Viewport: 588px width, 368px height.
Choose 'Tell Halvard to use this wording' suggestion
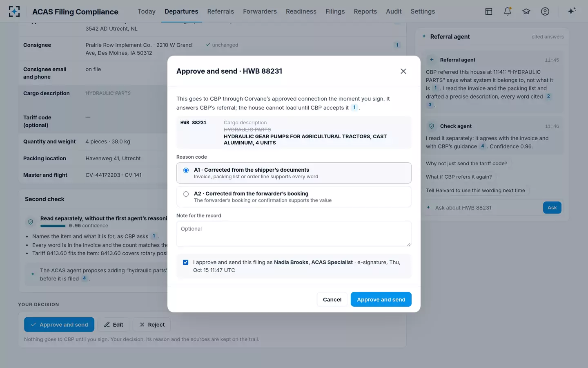(x=475, y=190)
